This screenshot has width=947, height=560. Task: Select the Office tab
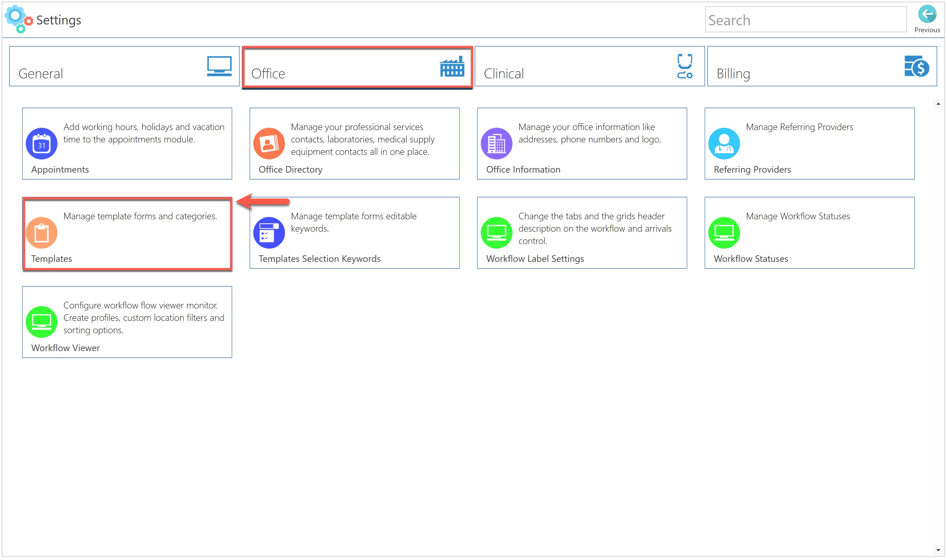[357, 66]
